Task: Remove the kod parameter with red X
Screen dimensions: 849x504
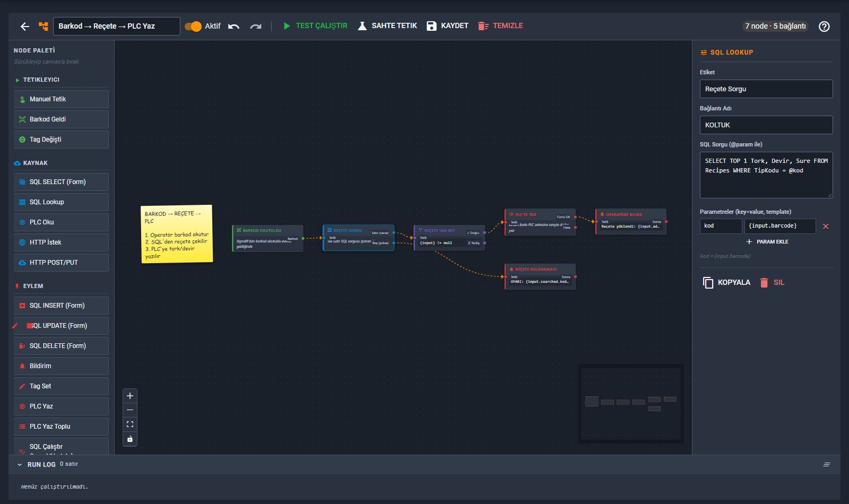Action: click(826, 226)
